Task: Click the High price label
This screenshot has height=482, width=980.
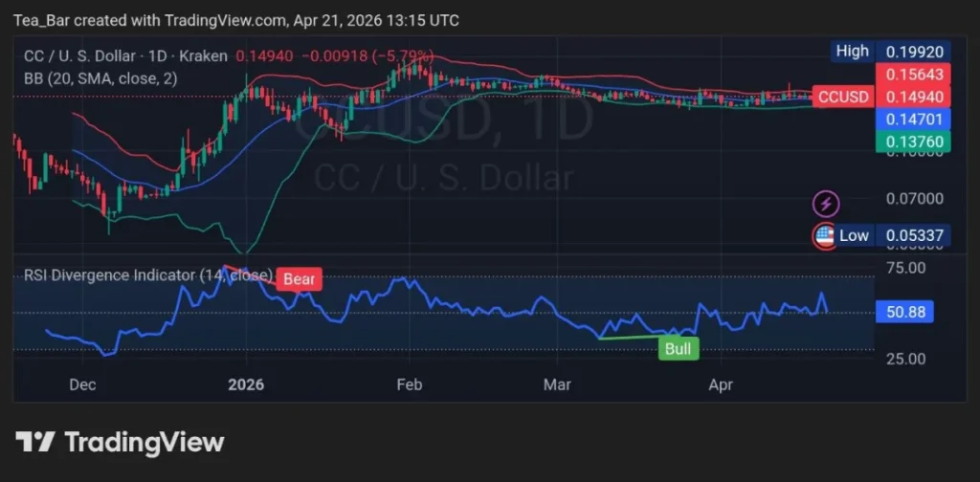Action: coord(852,52)
